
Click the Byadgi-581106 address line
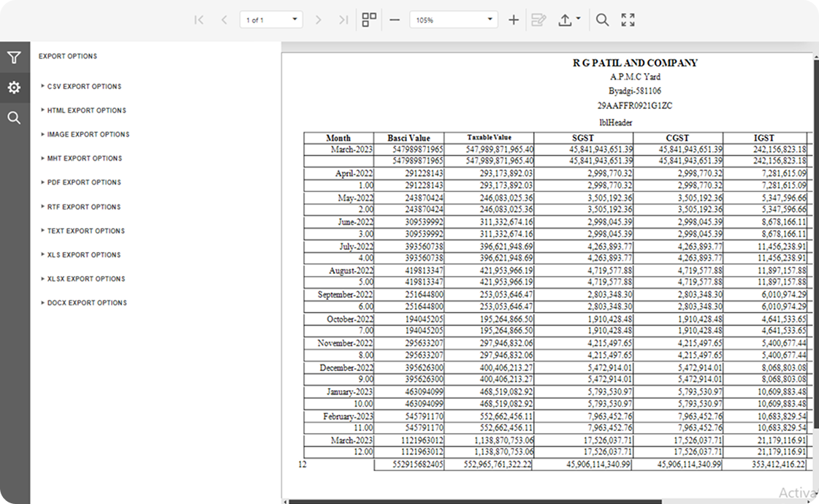pyautogui.click(x=635, y=91)
